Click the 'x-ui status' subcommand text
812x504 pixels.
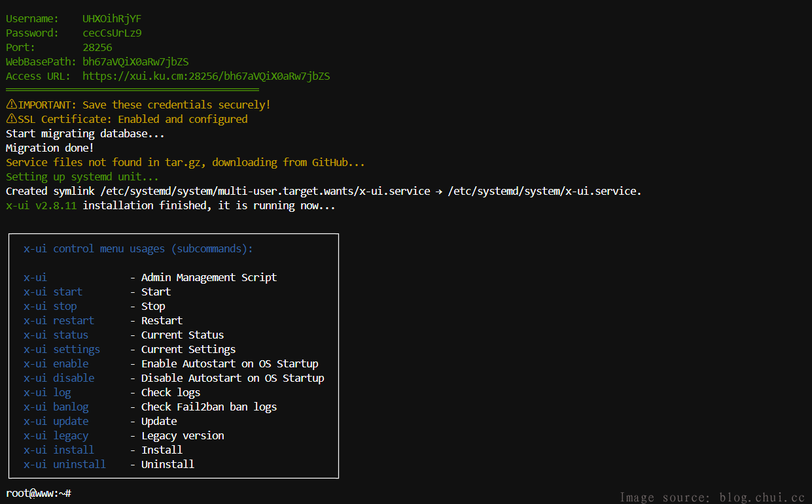click(x=56, y=335)
